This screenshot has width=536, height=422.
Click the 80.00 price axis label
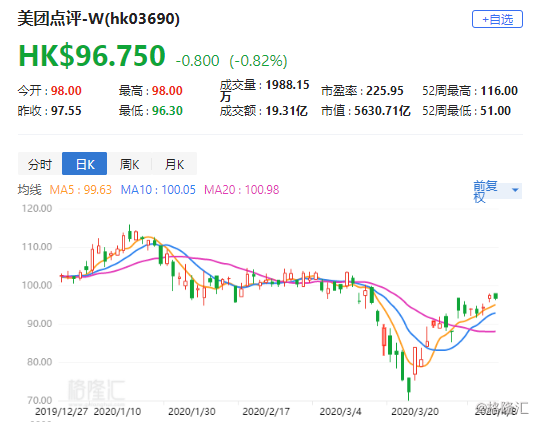pos(40,362)
